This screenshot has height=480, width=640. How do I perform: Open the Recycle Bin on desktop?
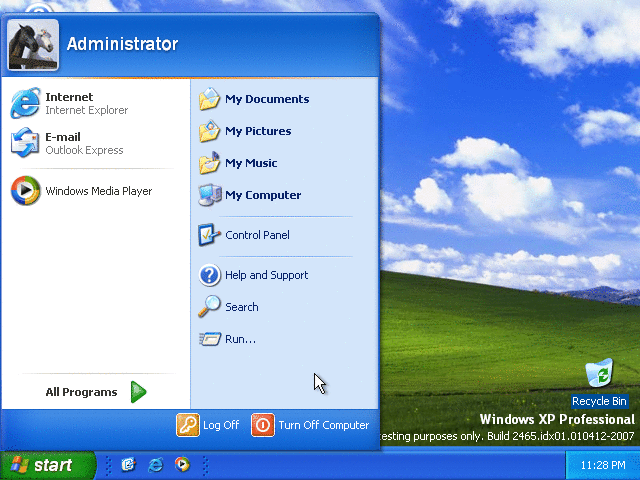[599, 373]
